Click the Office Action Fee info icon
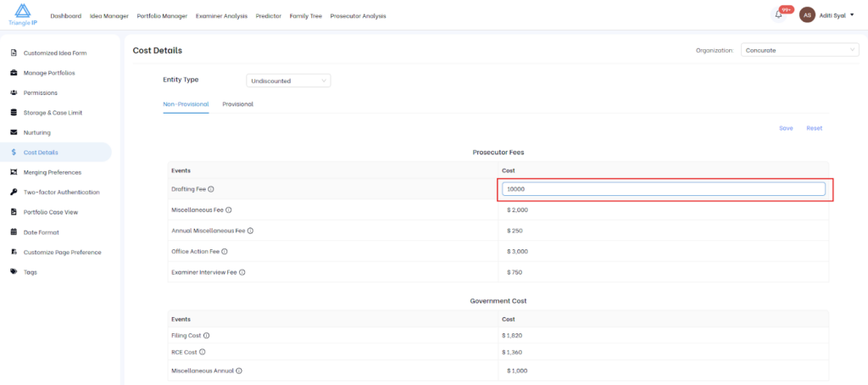The height and width of the screenshot is (385, 868). [224, 251]
